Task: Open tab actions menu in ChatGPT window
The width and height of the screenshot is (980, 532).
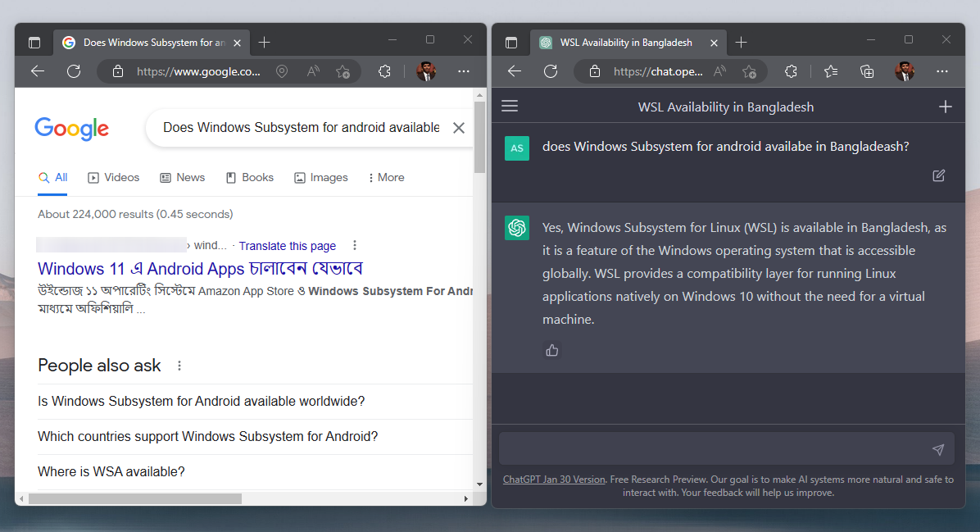Action: pos(511,43)
